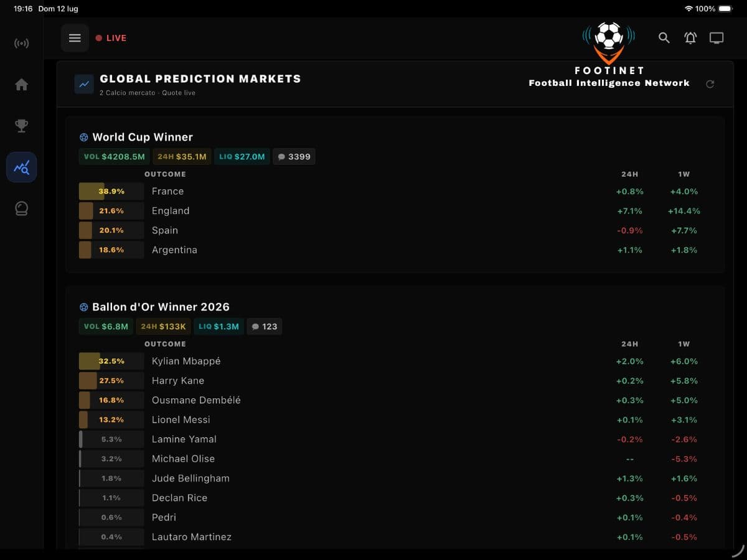The width and height of the screenshot is (747, 560).
Task: Open the live broadcast sidebar icon
Action: (22, 44)
